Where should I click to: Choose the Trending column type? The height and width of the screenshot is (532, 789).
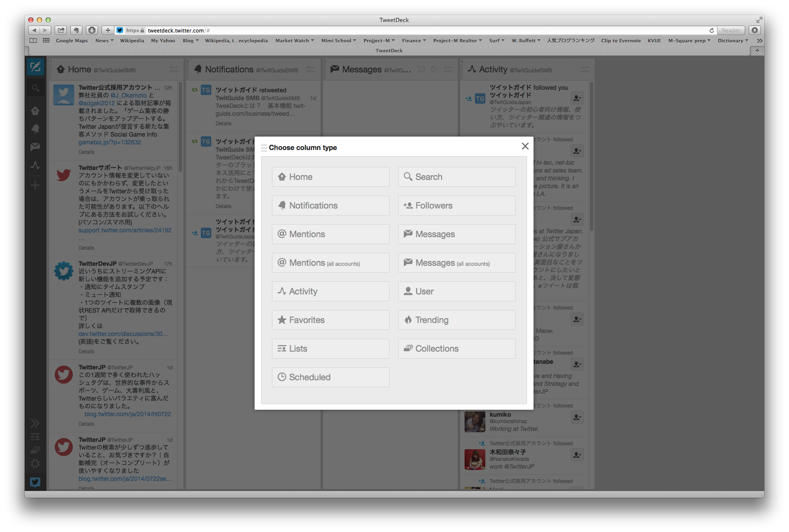pos(457,320)
